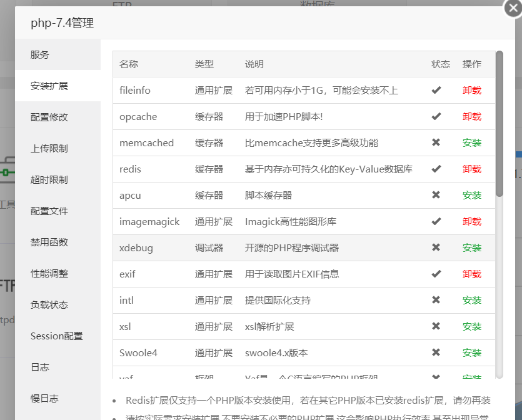Close the php-7.4 management dialog
Viewport: 522px width, 420px height.
(x=512, y=8)
